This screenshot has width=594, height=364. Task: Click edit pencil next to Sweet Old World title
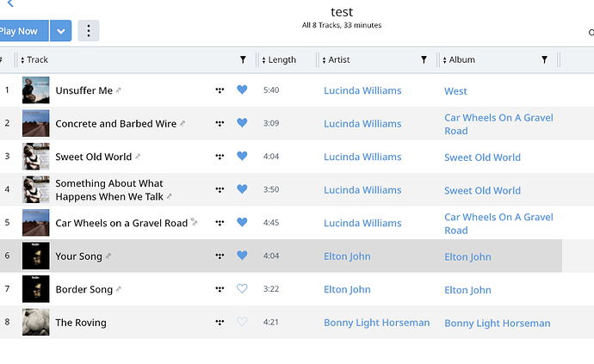[138, 157]
